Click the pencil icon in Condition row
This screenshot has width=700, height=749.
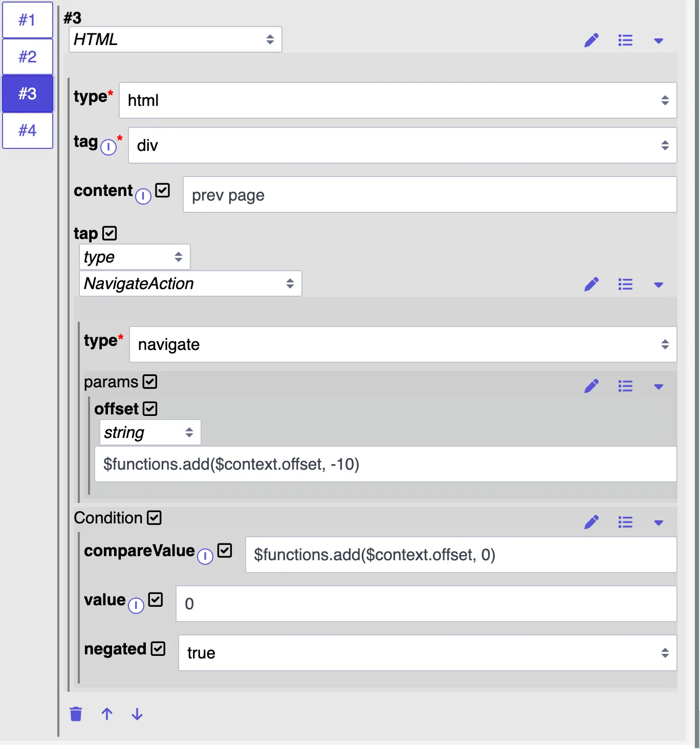(x=592, y=522)
